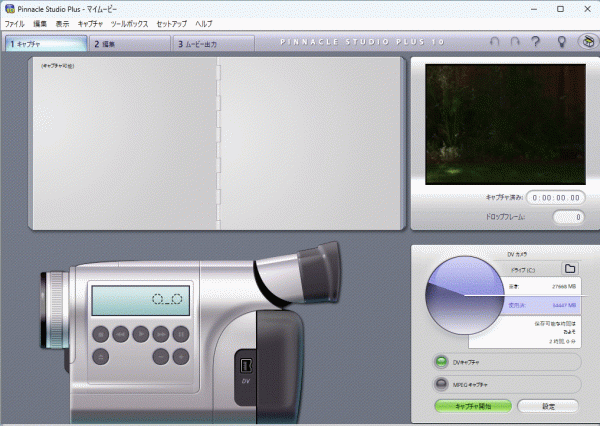Open the ファイル menu

point(15,24)
